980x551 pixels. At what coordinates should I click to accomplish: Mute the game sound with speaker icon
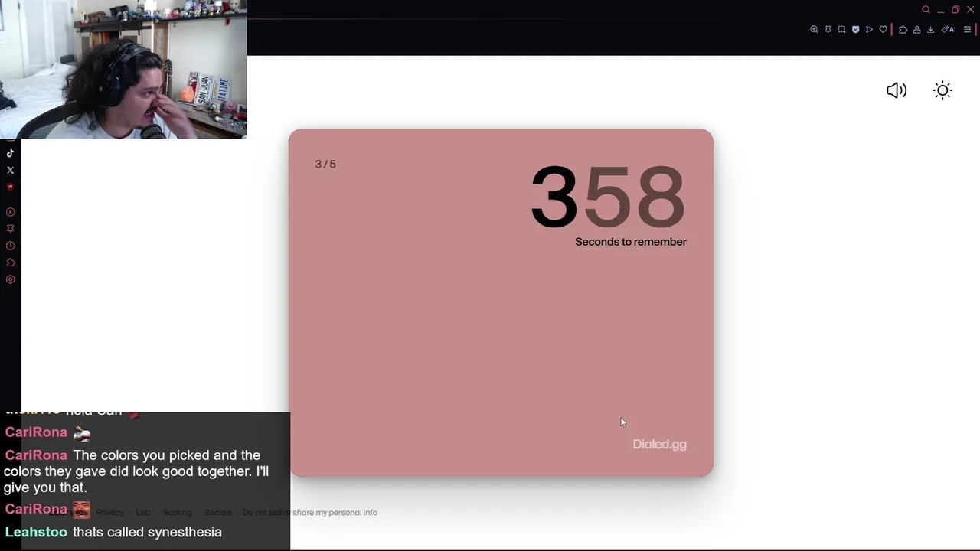[897, 90]
